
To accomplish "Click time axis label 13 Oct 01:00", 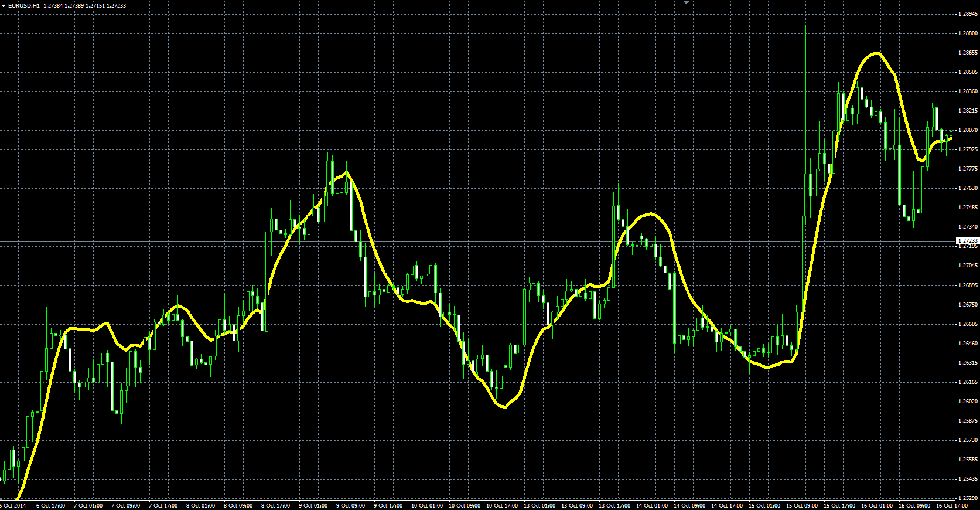I will coord(539,505).
